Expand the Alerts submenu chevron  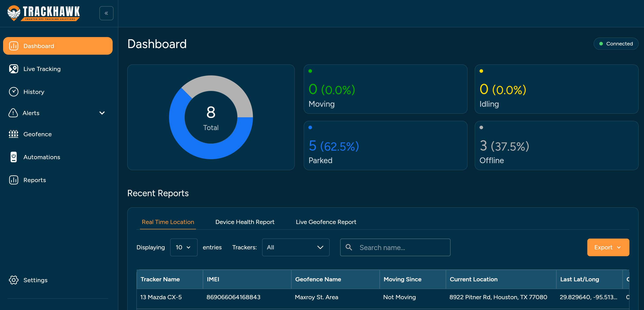point(102,113)
